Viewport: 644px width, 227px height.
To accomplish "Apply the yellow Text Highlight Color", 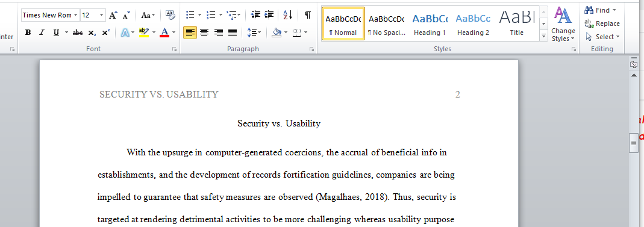I will (144, 33).
